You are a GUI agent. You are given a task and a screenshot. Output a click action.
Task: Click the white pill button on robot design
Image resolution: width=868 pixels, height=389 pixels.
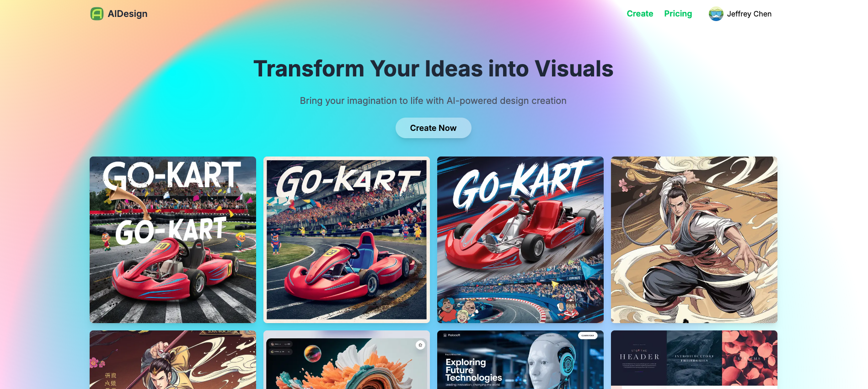click(x=588, y=335)
